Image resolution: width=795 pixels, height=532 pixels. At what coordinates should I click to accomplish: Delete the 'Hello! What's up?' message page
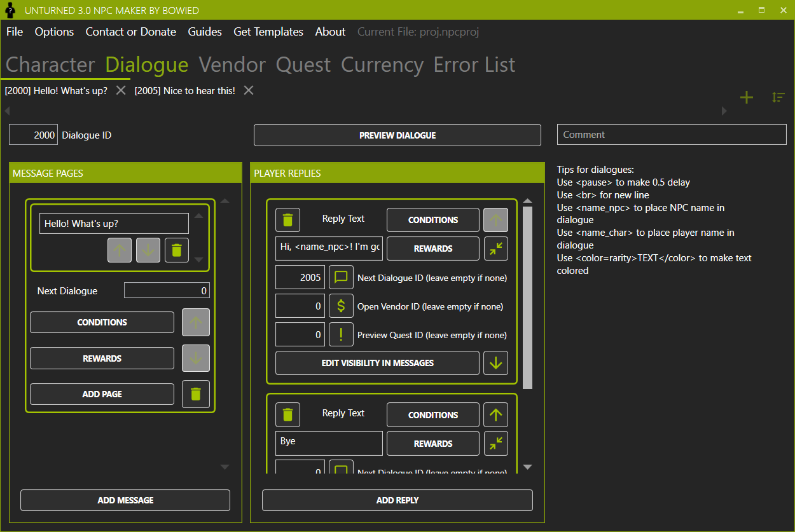(x=177, y=250)
